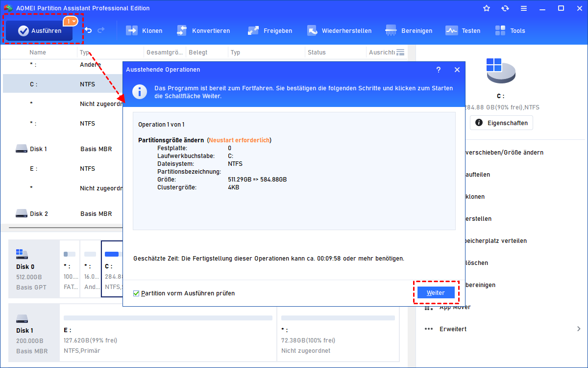The width and height of the screenshot is (588, 368).
Task: Click the column settings icon in table header
Action: [400, 52]
